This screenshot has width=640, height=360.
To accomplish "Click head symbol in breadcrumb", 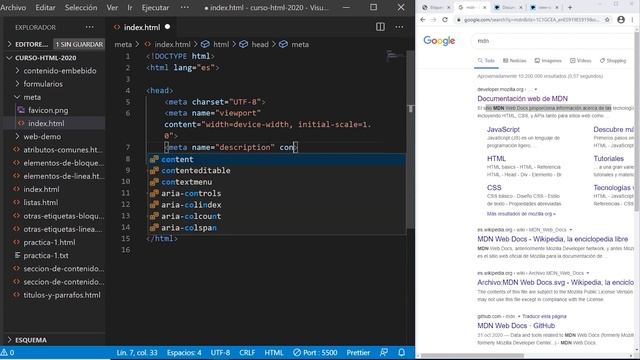I will 260,44.
